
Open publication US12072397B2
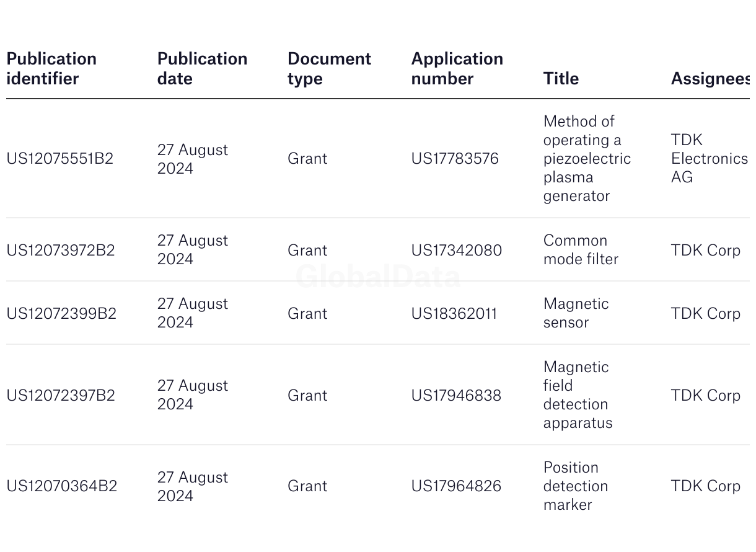coord(61,396)
